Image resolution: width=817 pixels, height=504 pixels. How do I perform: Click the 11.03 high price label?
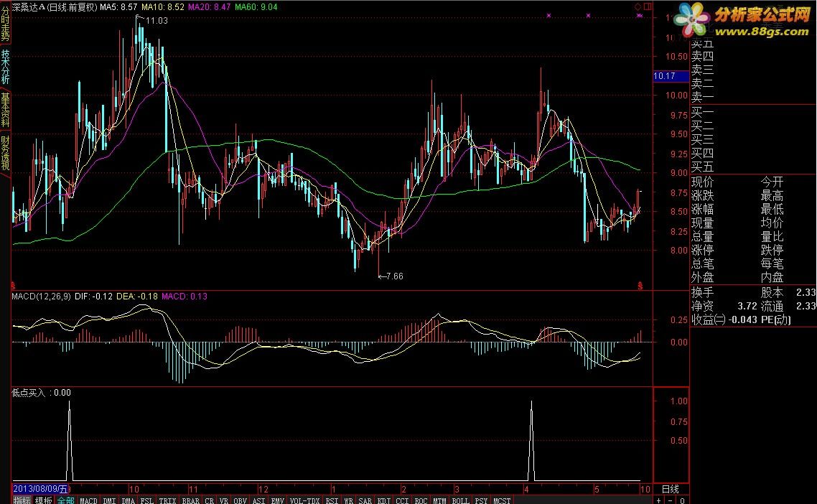click(x=157, y=21)
